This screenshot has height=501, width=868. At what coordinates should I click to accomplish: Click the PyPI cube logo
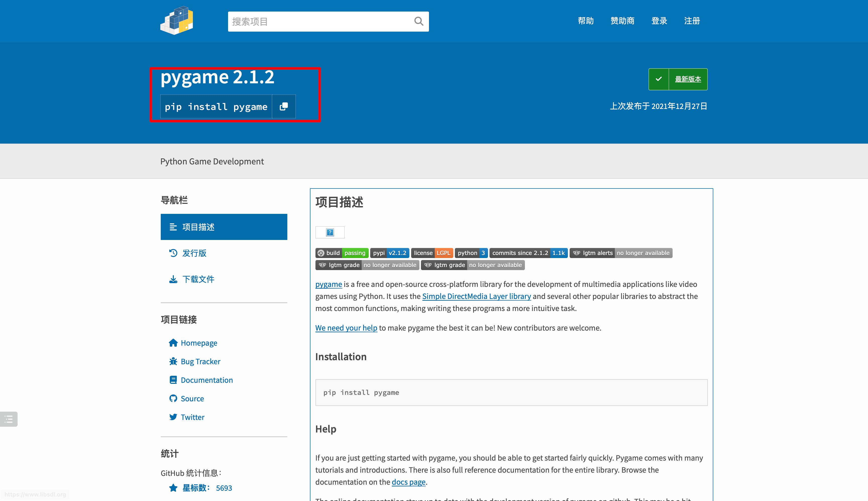tap(177, 20)
